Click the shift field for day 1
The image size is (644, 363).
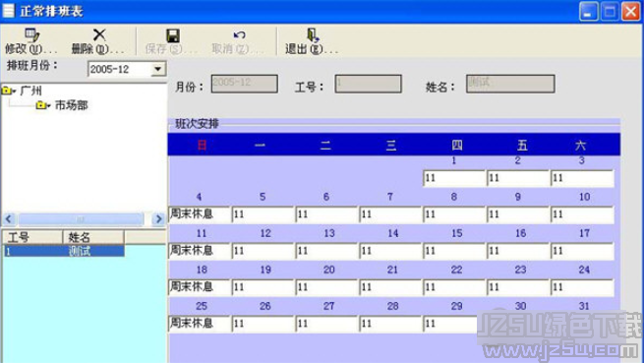coord(454,178)
